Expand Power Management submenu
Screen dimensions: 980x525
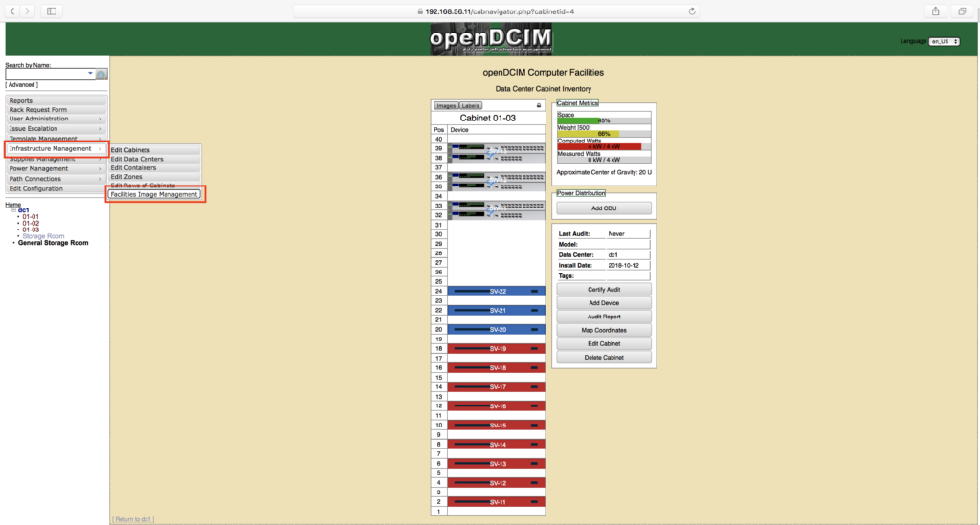point(56,168)
